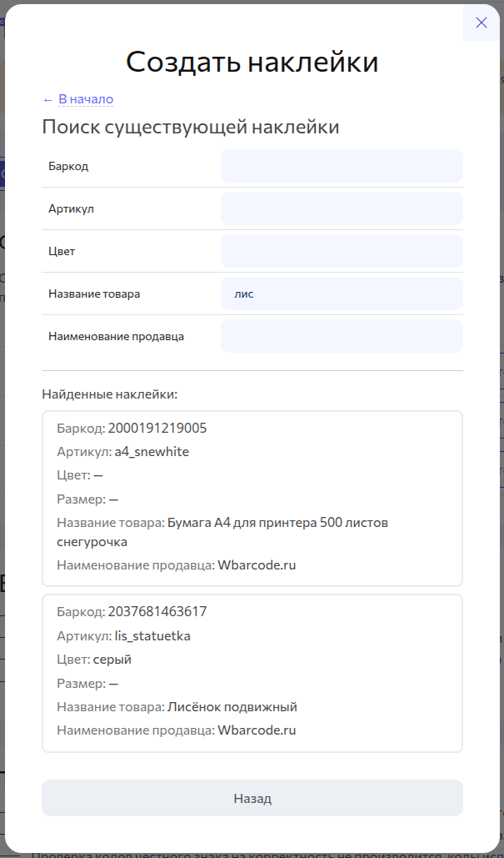Viewport: 504px width, 858px height.
Task: Click the Название товара field containing 'лис'
Action: point(342,294)
